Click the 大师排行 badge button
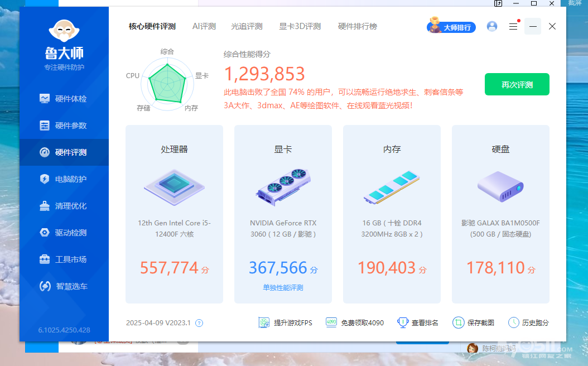 tap(452, 26)
